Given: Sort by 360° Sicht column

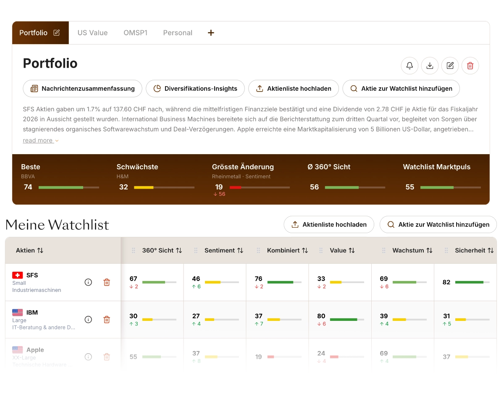Looking at the screenshot, I should (x=179, y=250).
